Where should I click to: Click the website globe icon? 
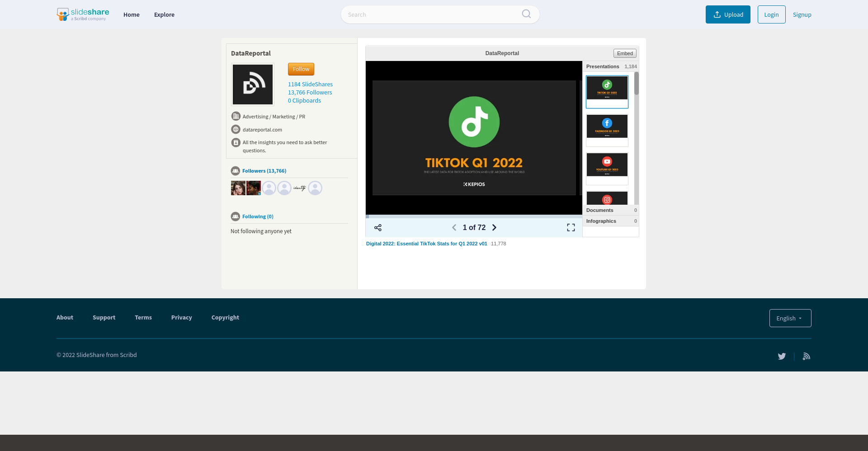[236, 129]
